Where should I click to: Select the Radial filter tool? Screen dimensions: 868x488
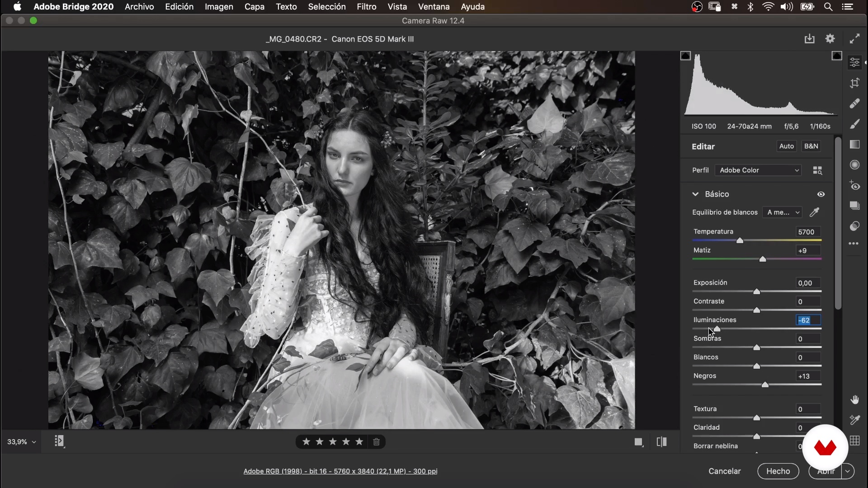pyautogui.click(x=854, y=165)
